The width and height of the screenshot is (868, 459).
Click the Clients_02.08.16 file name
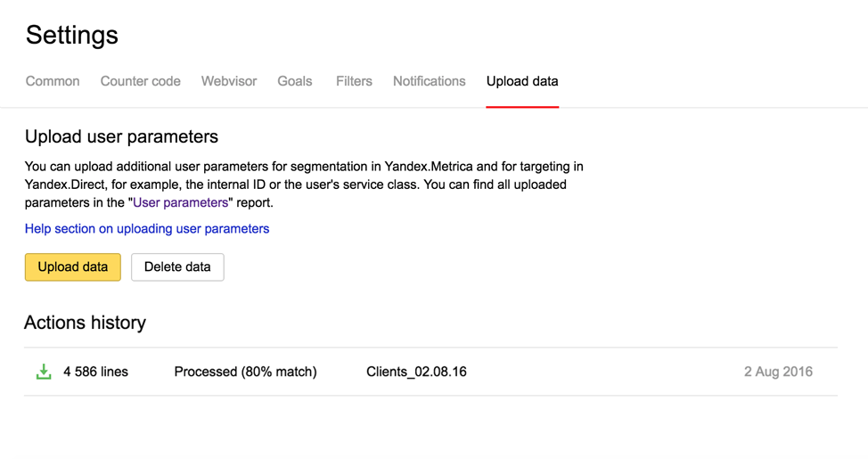point(416,372)
